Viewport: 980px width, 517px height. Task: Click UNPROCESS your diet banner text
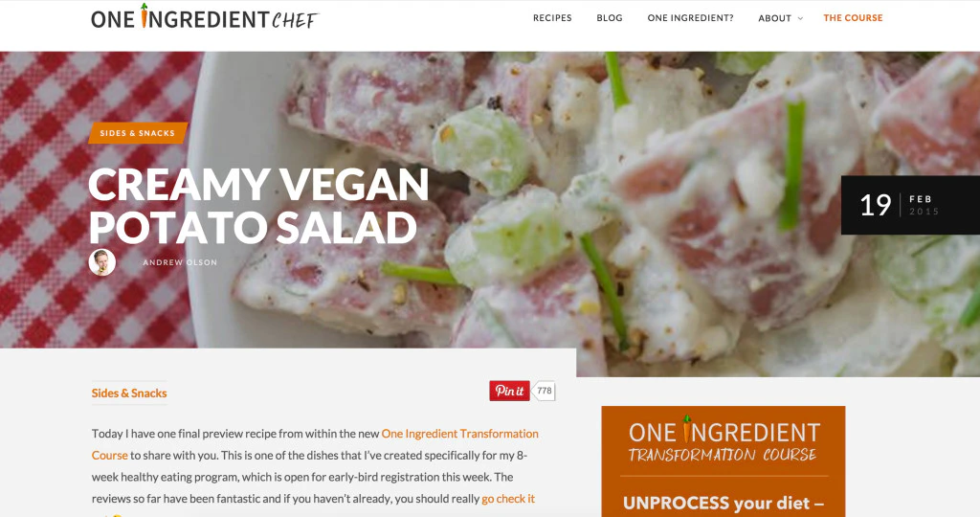pyautogui.click(x=724, y=503)
